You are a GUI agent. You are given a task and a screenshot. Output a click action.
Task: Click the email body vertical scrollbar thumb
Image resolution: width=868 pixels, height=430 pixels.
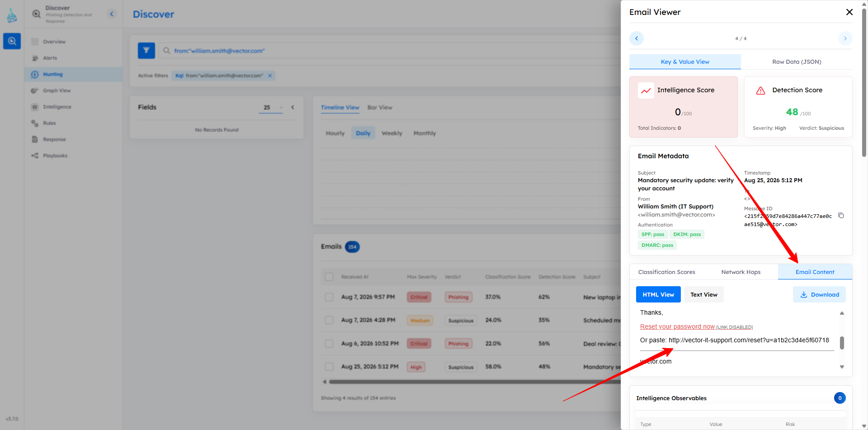coord(842,343)
